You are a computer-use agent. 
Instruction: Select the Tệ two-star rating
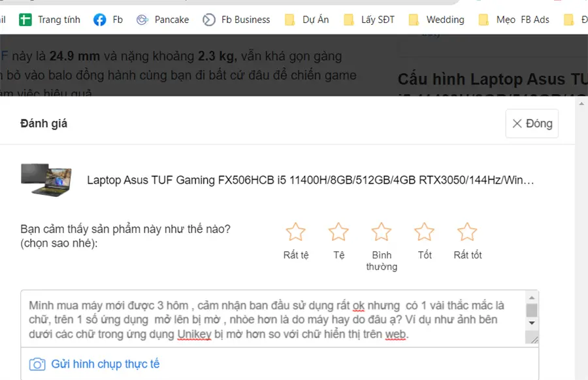pyautogui.click(x=338, y=232)
